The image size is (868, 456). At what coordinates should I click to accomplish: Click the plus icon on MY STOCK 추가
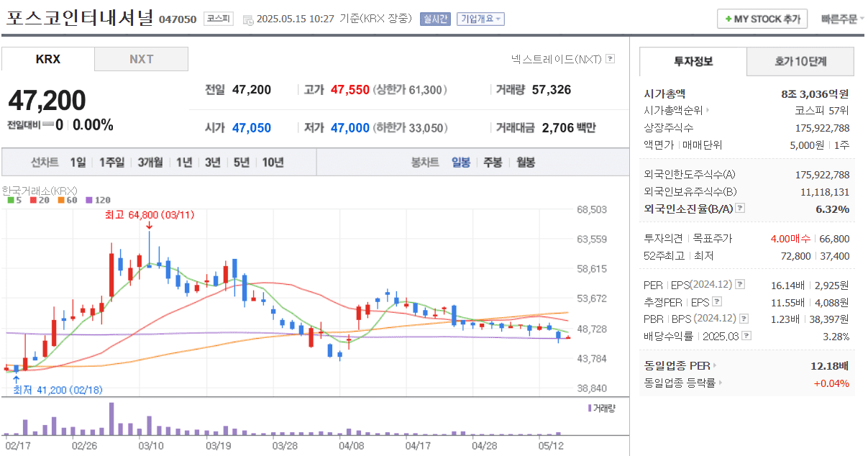[728, 19]
